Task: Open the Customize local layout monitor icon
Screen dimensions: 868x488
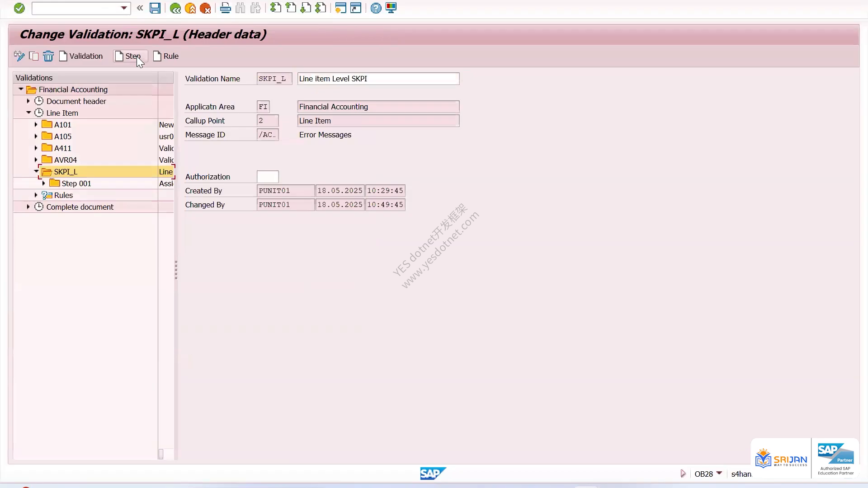Action: 391,8
